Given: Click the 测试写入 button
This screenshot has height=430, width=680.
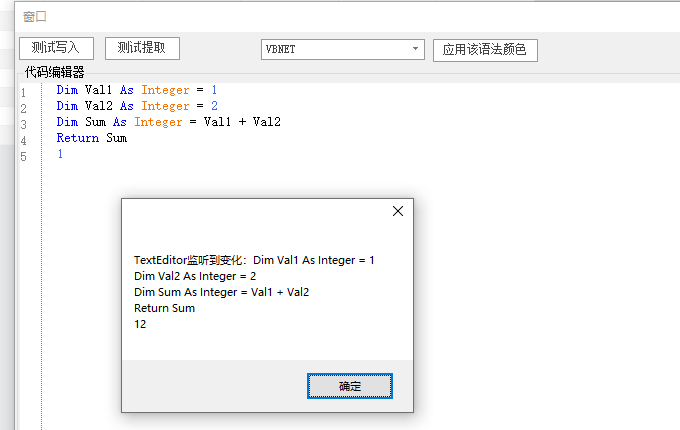Looking at the screenshot, I should (x=56, y=48).
